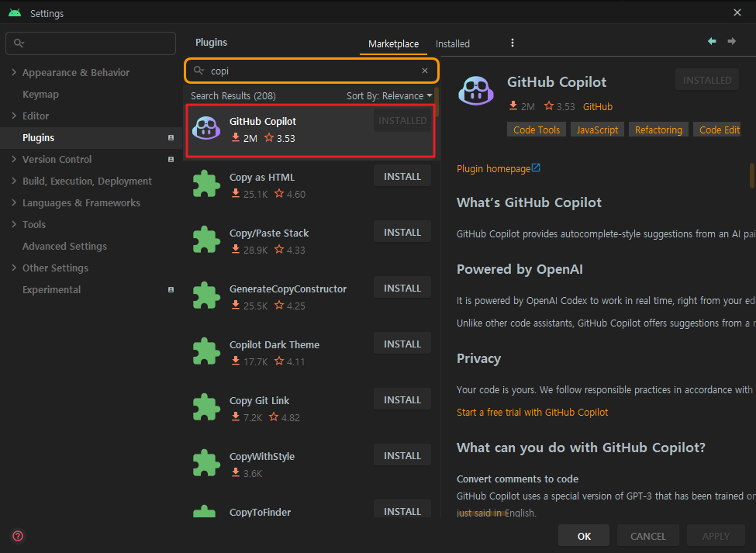The width and height of the screenshot is (756, 553).
Task: Open Advanced Settings page
Action: (x=64, y=247)
